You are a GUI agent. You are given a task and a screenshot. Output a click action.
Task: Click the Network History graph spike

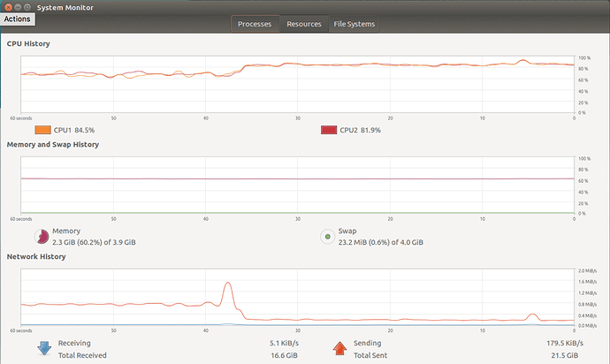click(228, 296)
